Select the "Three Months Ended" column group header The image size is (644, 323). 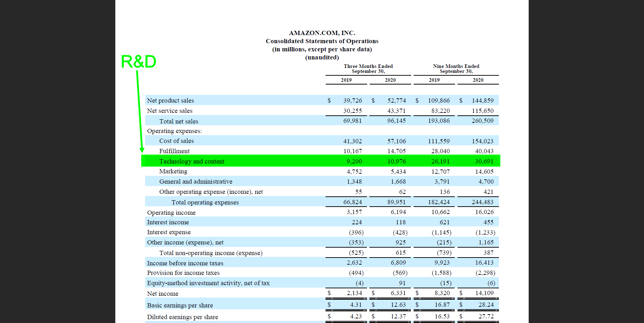[x=368, y=66]
